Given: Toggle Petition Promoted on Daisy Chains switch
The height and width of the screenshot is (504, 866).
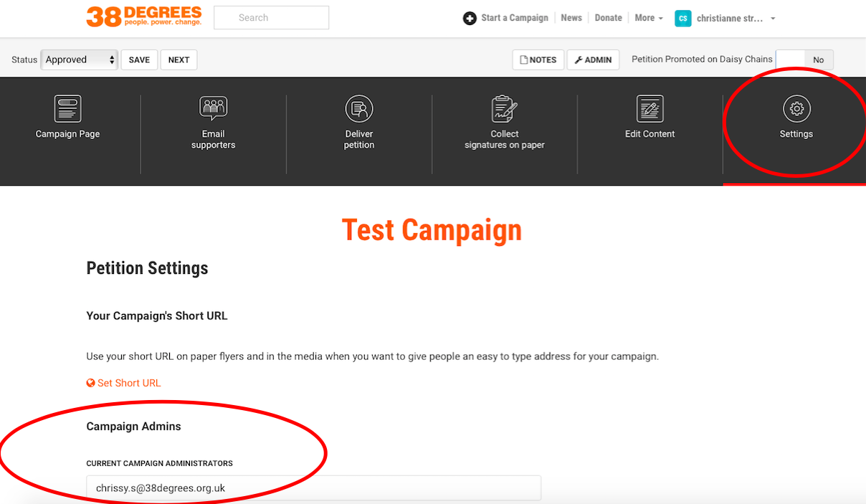Looking at the screenshot, I should coord(804,60).
